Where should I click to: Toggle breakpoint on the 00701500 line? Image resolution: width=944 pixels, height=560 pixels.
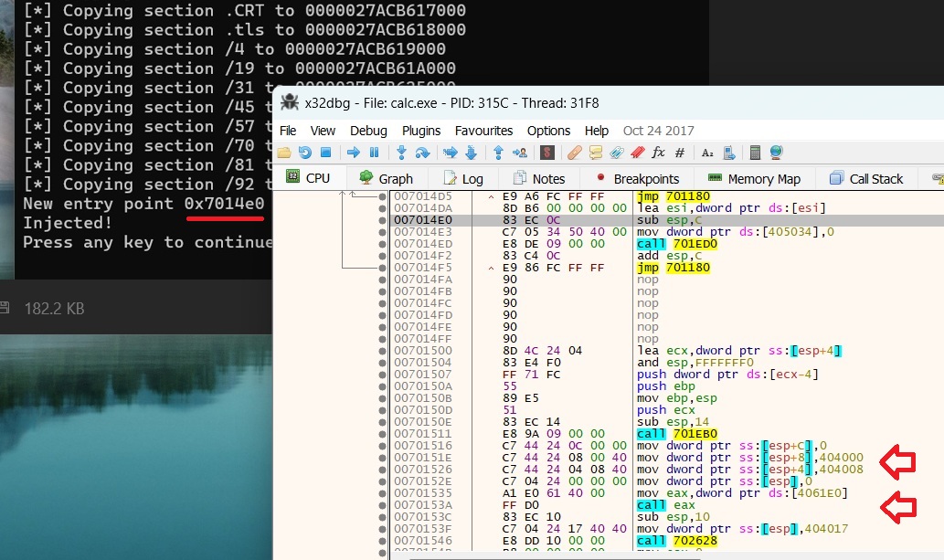point(382,351)
